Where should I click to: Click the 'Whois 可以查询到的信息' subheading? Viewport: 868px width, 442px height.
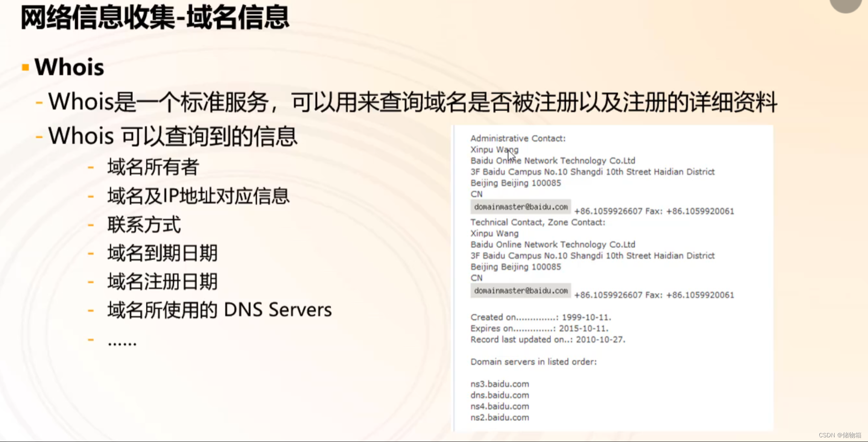tap(172, 136)
